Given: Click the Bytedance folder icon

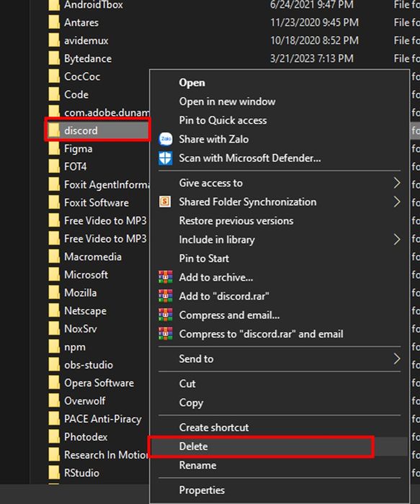Looking at the screenshot, I should point(54,58).
